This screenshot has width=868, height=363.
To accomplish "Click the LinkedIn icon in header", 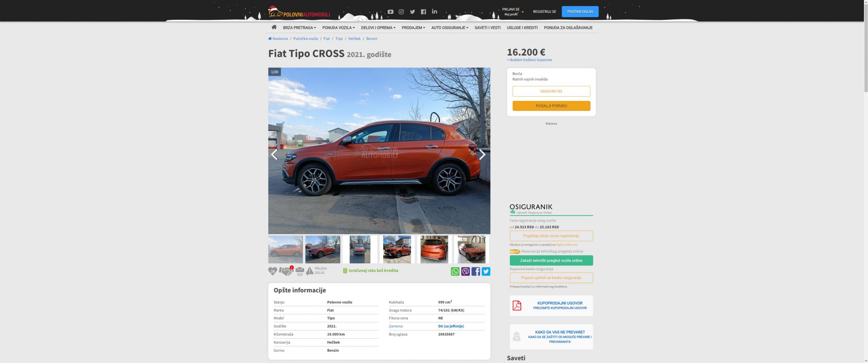I will point(434,12).
